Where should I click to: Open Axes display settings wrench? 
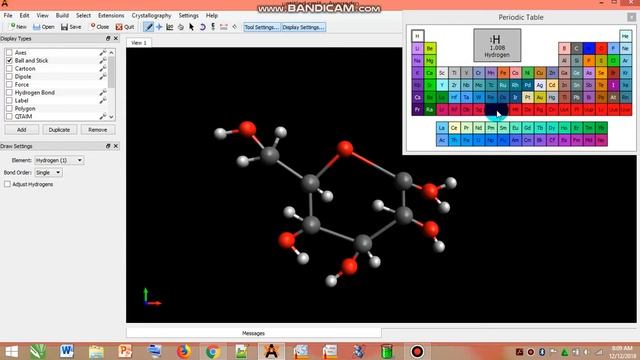[103, 53]
